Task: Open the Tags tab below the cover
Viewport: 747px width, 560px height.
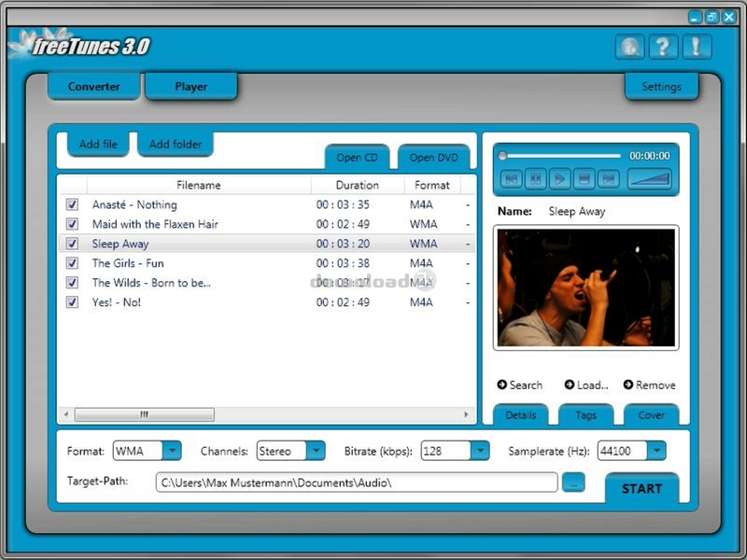Action: (585, 415)
